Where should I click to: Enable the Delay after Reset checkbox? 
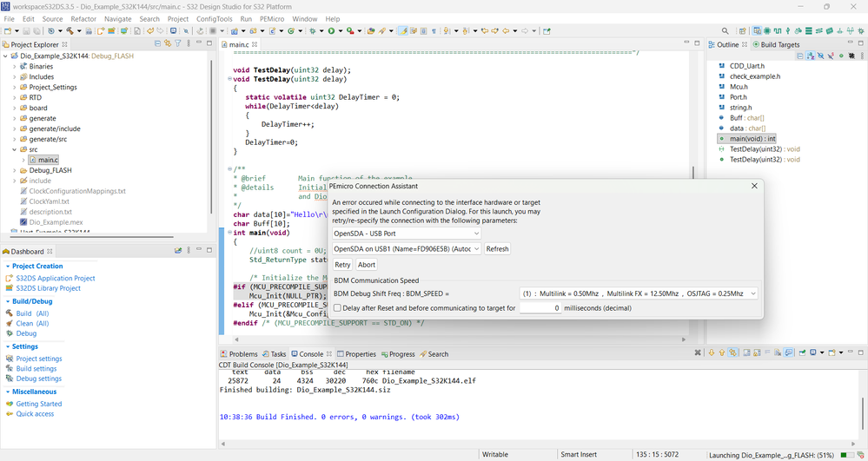[x=337, y=308]
